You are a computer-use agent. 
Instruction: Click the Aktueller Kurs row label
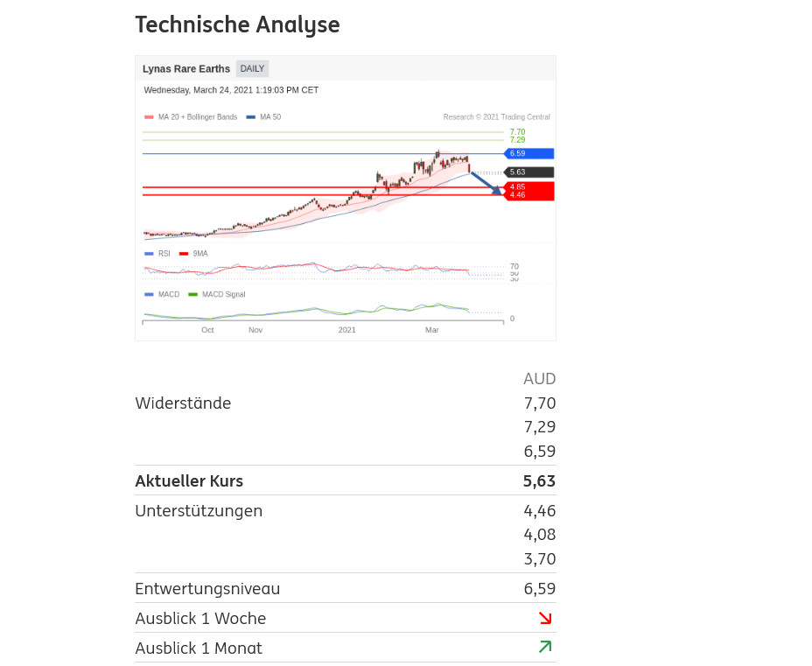(x=189, y=480)
